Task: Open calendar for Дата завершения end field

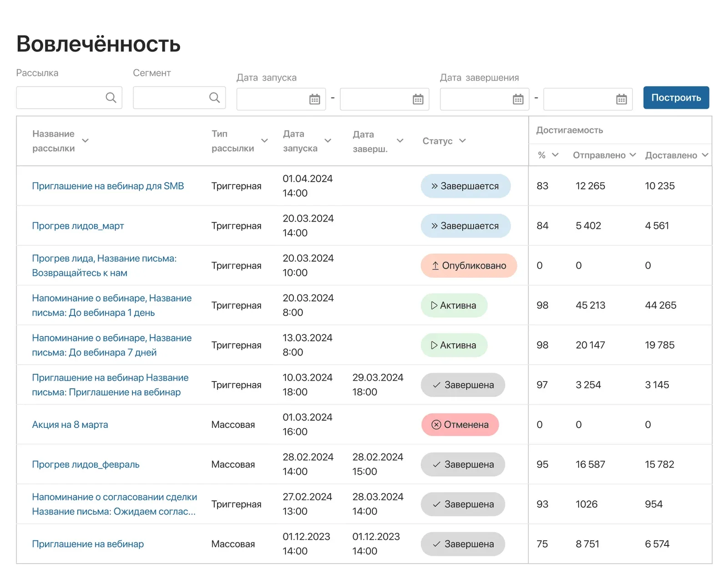Action: (x=622, y=99)
